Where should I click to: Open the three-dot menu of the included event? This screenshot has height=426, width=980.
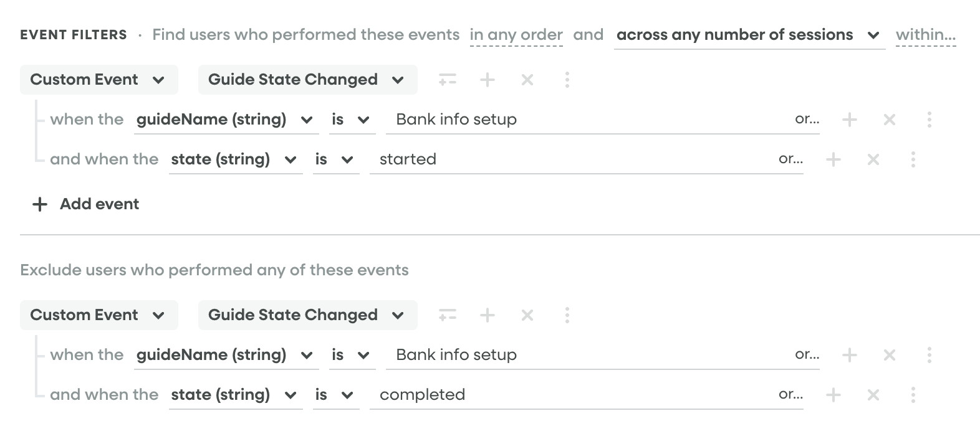point(567,80)
